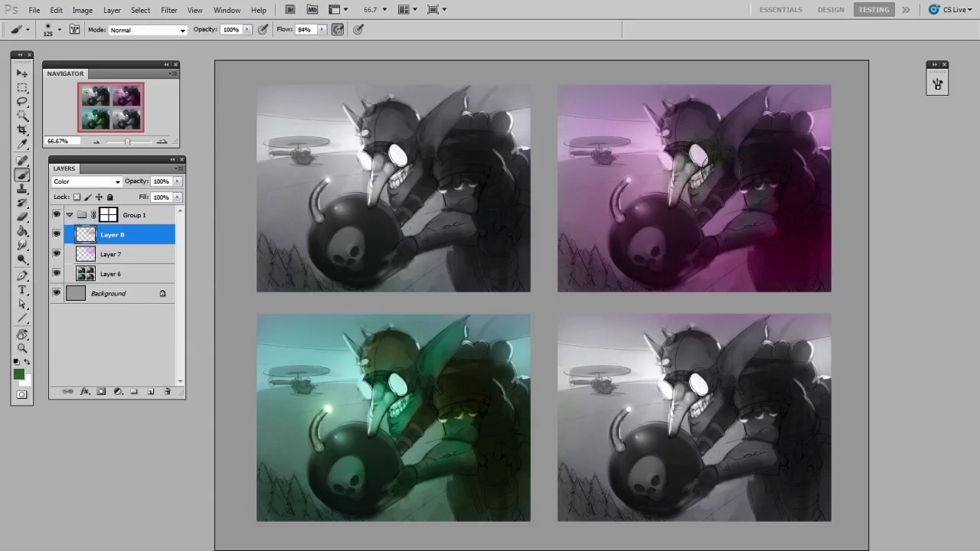Image resolution: width=980 pixels, height=551 pixels.
Task: Open the File menu
Action: tap(34, 10)
